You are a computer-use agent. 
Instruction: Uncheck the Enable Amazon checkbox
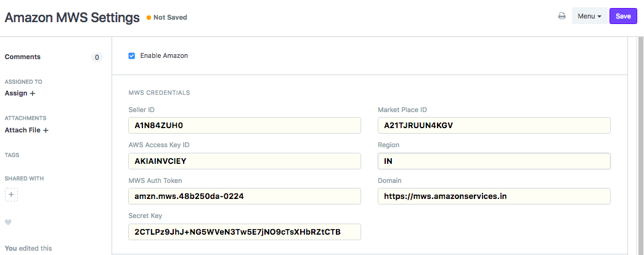click(132, 56)
